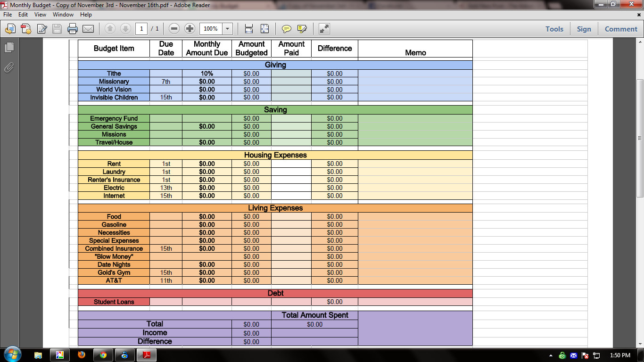
Task: Switch to read mode view
Action: coord(324,29)
